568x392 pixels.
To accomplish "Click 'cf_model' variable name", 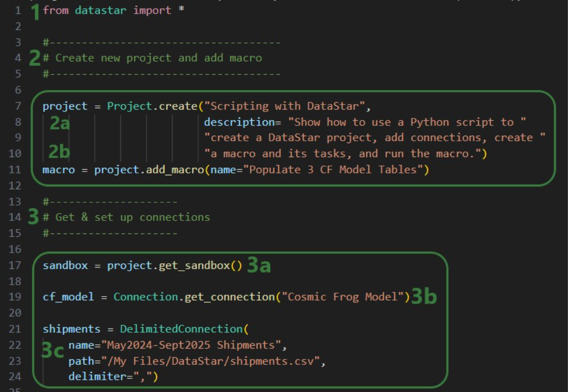I will click(68, 297).
